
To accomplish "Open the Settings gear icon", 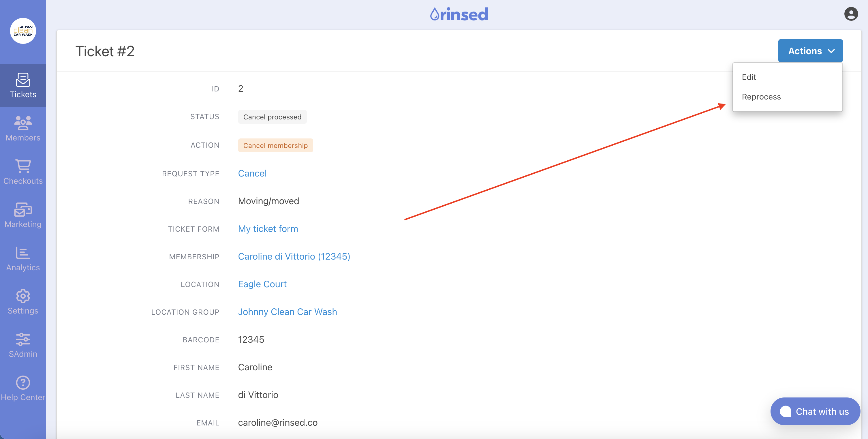I will [23, 296].
